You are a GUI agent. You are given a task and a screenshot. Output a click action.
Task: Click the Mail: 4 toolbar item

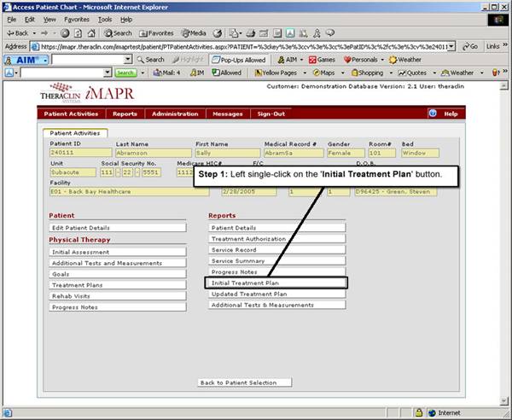(167, 73)
